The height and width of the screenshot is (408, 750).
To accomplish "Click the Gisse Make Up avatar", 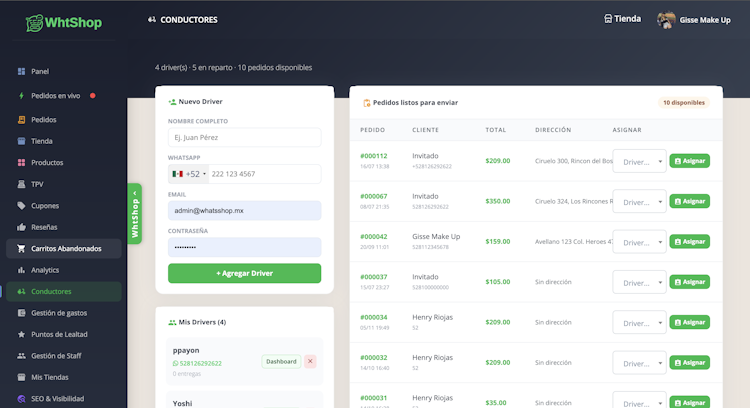I will (x=666, y=20).
